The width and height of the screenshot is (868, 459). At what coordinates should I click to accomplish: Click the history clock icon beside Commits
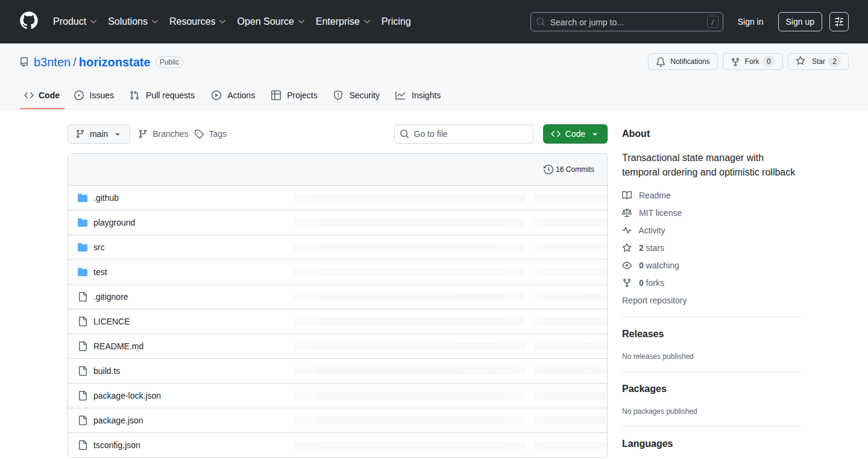tap(548, 169)
